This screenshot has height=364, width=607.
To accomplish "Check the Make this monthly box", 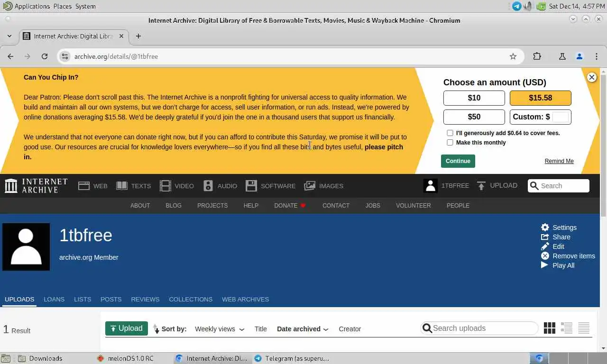I will tap(450, 143).
